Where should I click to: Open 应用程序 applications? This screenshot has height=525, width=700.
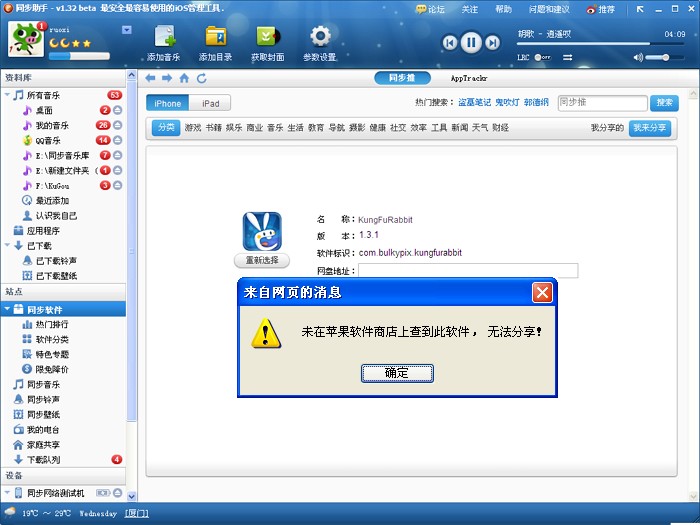pos(43,231)
